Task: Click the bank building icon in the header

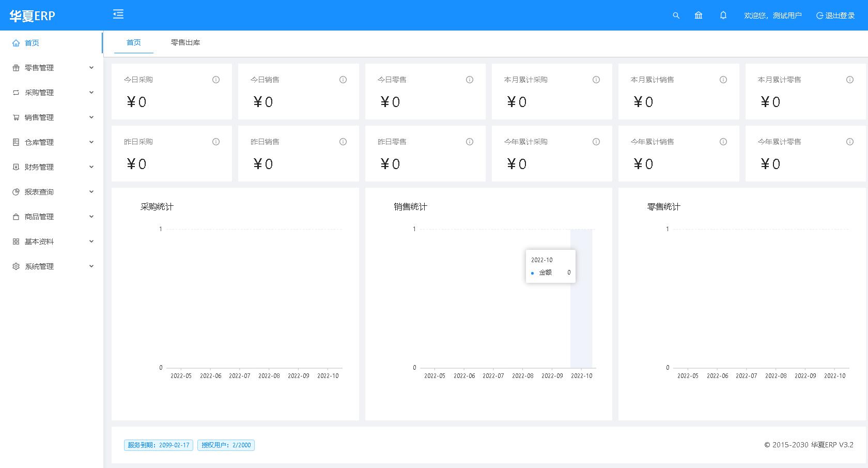Action: [699, 16]
